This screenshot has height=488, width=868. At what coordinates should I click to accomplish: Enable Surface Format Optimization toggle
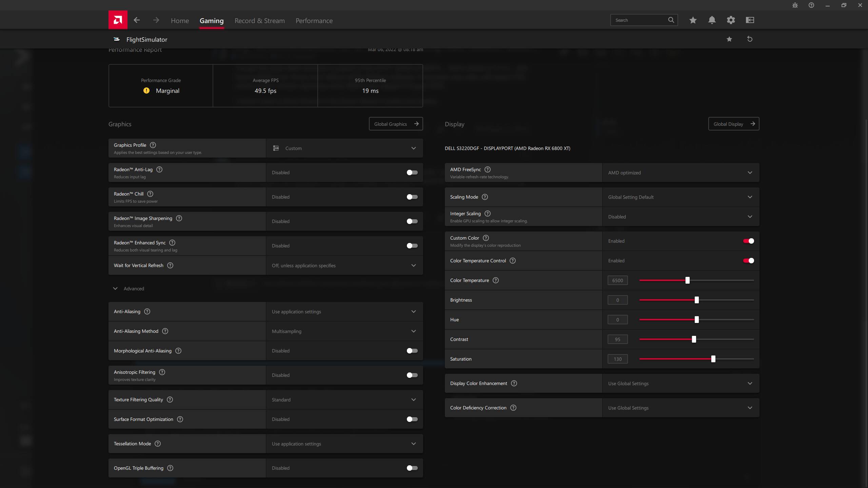tap(412, 419)
